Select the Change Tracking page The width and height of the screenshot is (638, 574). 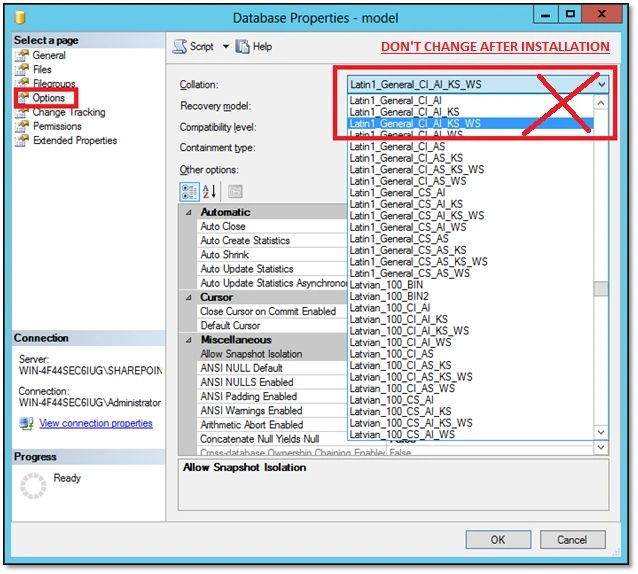coord(69,112)
